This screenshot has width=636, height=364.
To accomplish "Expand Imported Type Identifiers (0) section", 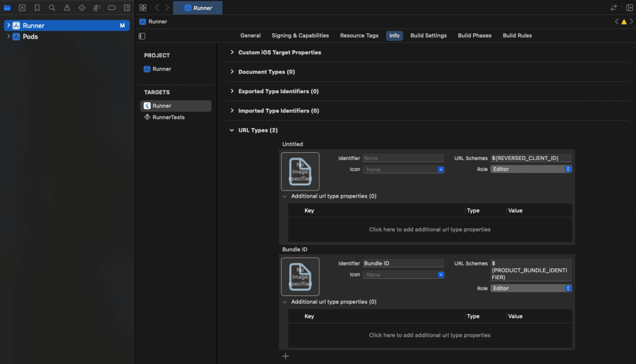I will coord(232,111).
